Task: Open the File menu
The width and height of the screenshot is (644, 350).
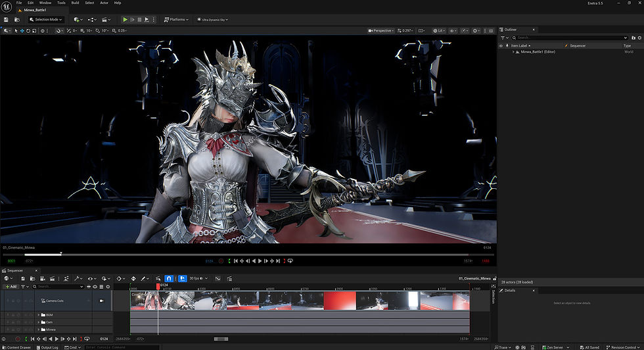Action: [19, 3]
